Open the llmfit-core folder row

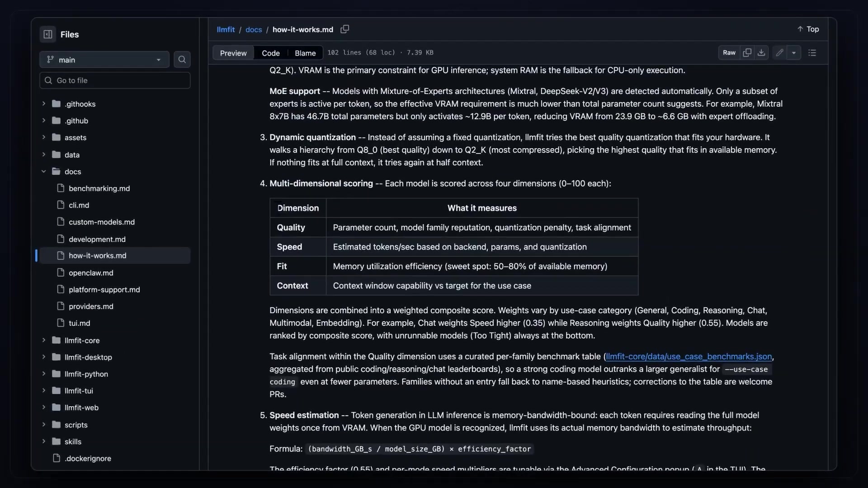click(115, 340)
